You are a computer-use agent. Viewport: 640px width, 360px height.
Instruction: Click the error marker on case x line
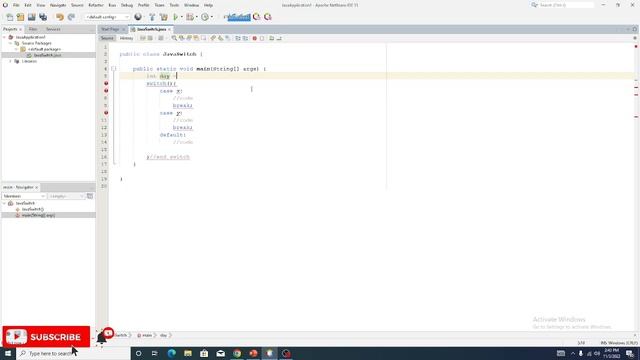click(x=106, y=91)
